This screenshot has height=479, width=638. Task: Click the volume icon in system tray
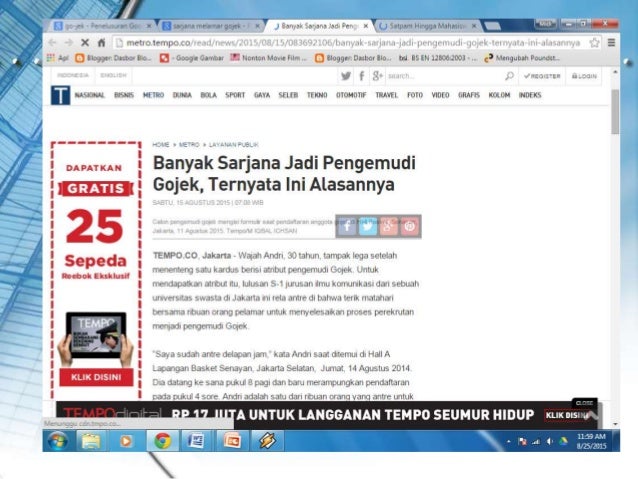[x=549, y=442]
